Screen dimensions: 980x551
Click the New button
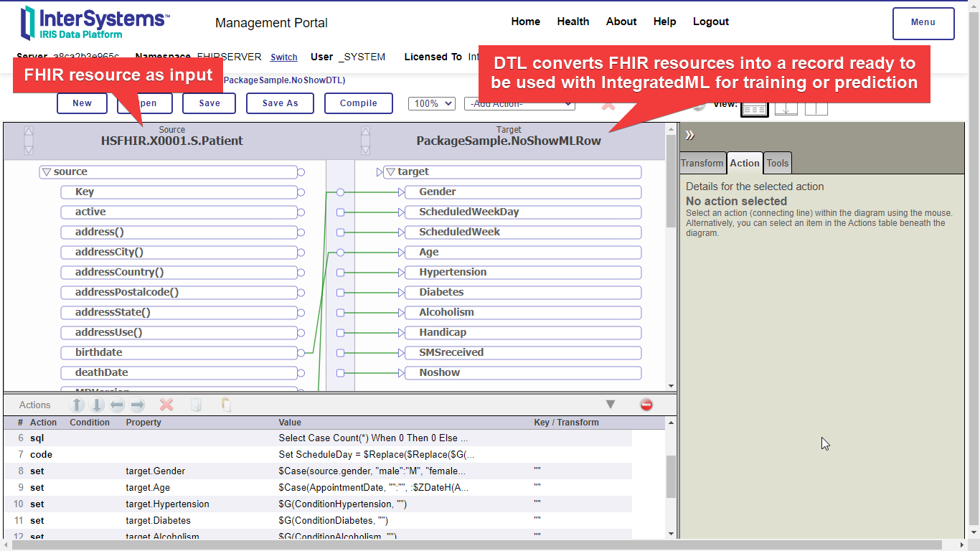click(x=83, y=103)
